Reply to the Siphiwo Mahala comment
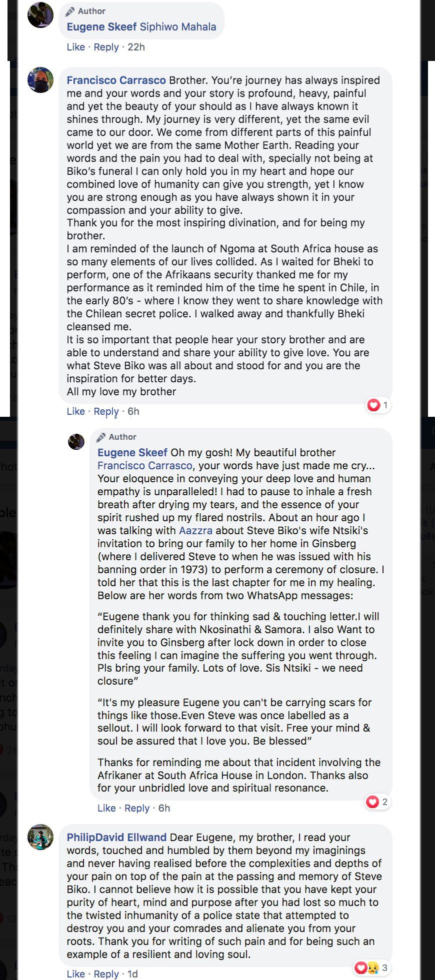Screen dimensions: 435x980 coord(106,47)
